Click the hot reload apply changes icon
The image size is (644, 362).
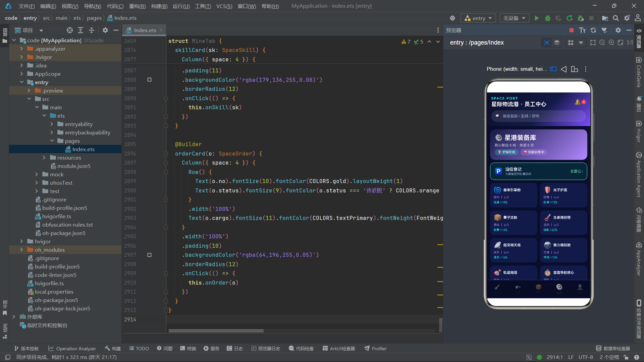[570, 18]
